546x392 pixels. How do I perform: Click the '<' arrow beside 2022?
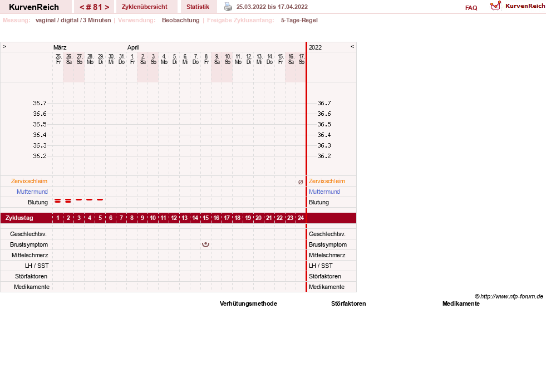[x=352, y=46]
